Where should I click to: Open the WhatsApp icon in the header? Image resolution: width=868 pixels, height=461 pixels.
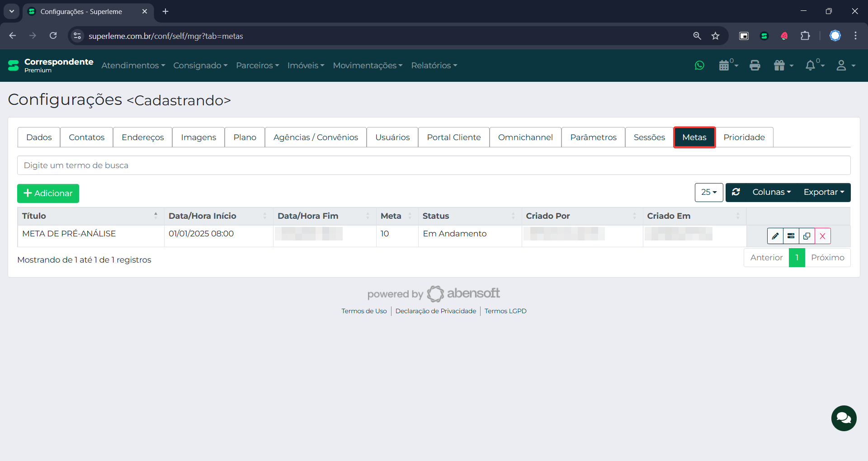pos(699,66)
